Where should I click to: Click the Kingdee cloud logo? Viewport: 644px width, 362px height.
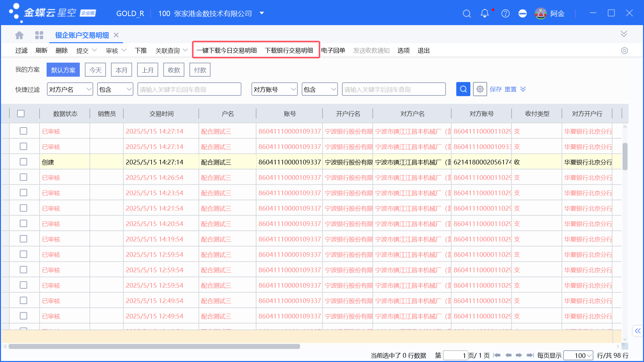point(52,13)
